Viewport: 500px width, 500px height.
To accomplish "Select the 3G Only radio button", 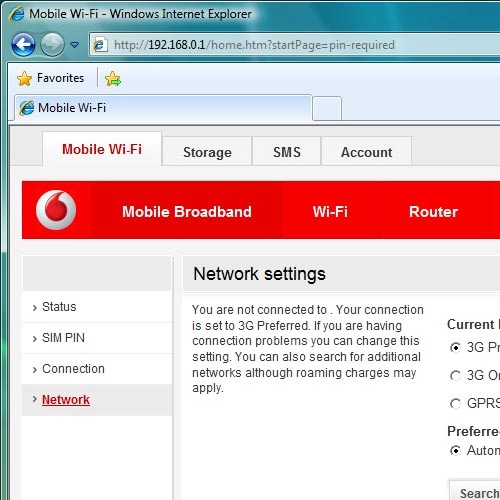I will tap(455, 376).
